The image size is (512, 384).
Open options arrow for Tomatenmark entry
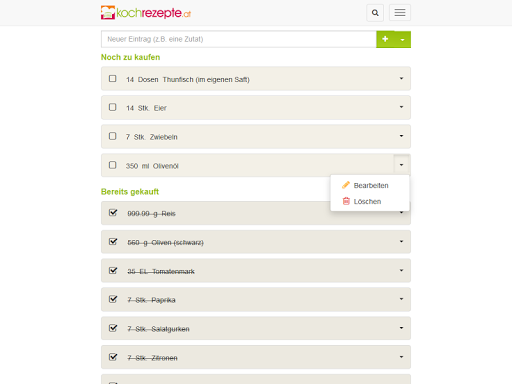[401, 270]
